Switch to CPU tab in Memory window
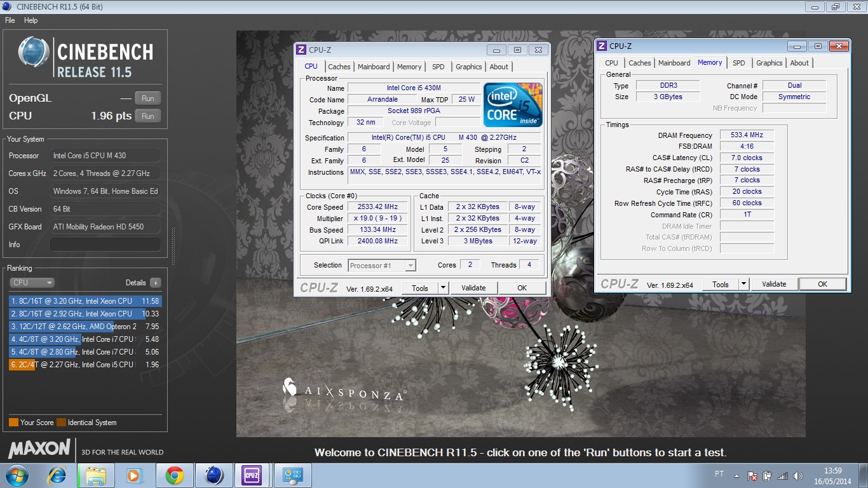This screenshot has height=488, width=868. [x=611, y=63]
